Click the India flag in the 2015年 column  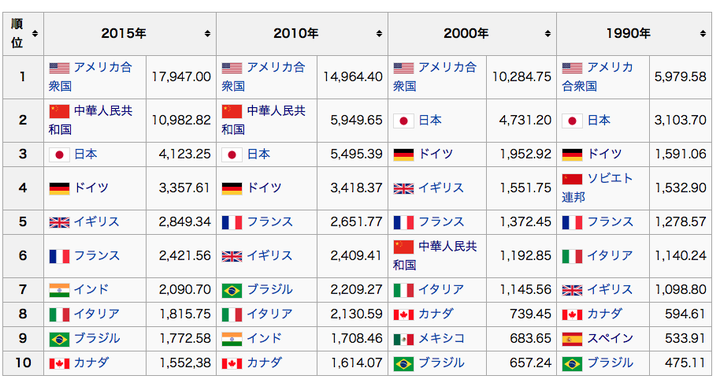[59, 290]
